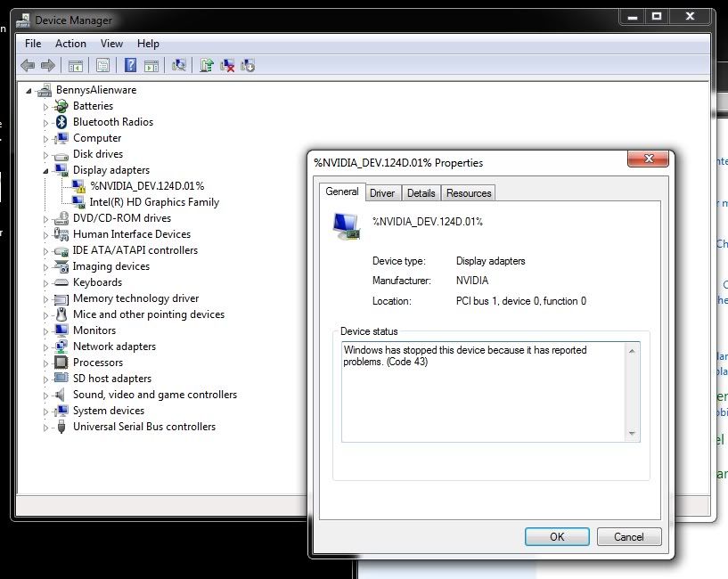Click the Disk drives icon

click(61, 156)
